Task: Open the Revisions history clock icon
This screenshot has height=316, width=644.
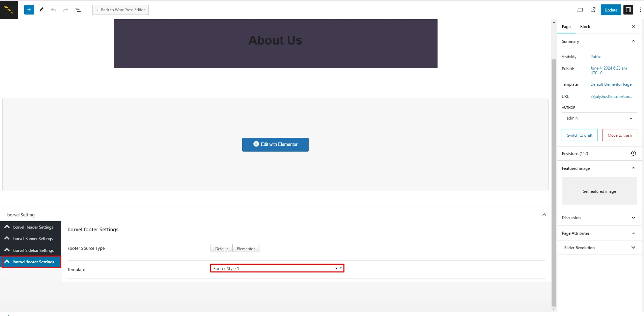Action: pos(633,153)
